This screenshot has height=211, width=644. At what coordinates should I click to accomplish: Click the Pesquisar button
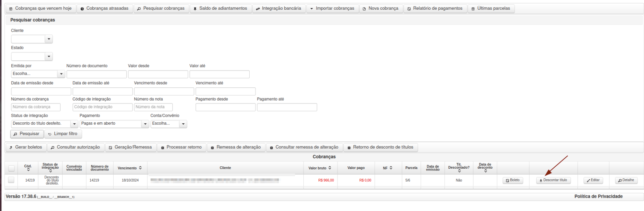(27, 134)
